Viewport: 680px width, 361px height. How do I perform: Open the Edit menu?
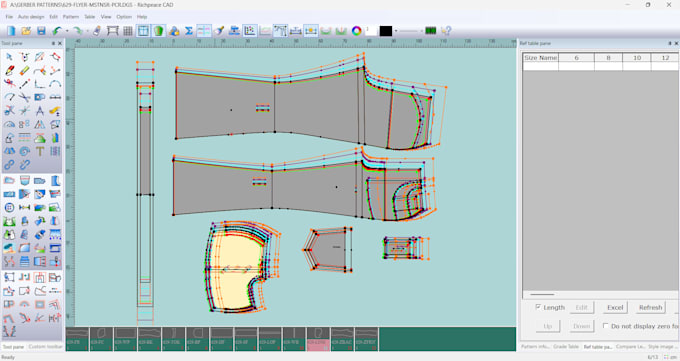[x=53, y=16]
